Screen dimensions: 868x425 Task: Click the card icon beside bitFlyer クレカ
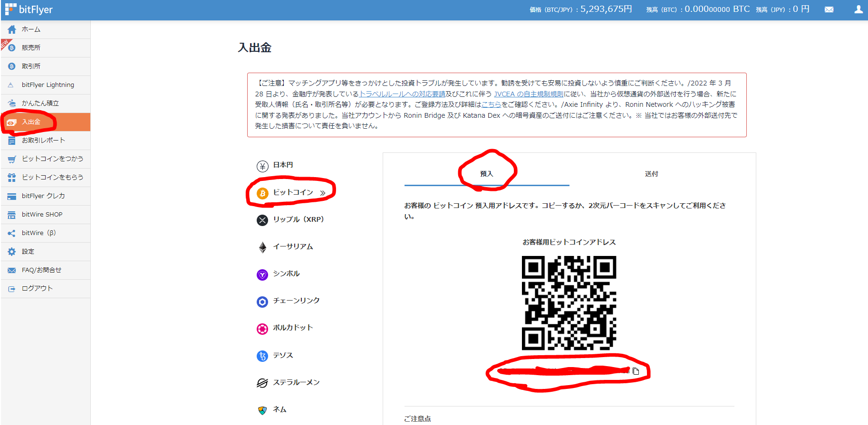[x=12, y=196]
